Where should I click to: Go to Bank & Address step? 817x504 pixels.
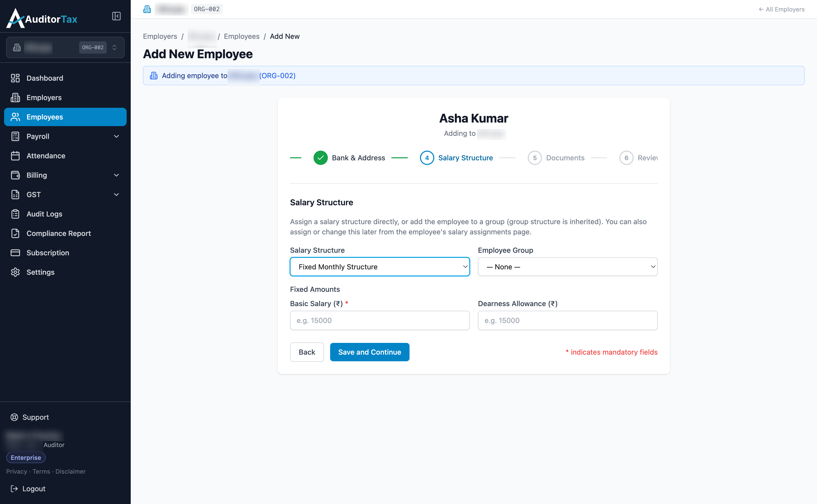(x=349, y=158)
